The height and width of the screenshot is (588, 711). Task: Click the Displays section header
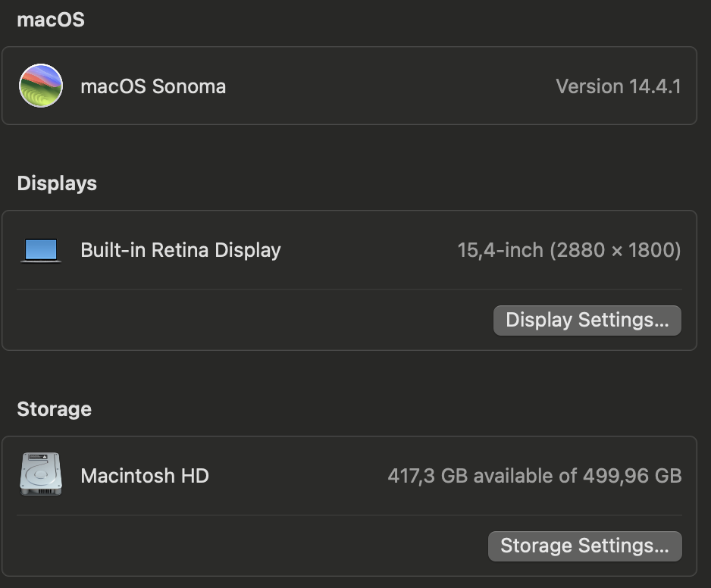pos(57,183)
